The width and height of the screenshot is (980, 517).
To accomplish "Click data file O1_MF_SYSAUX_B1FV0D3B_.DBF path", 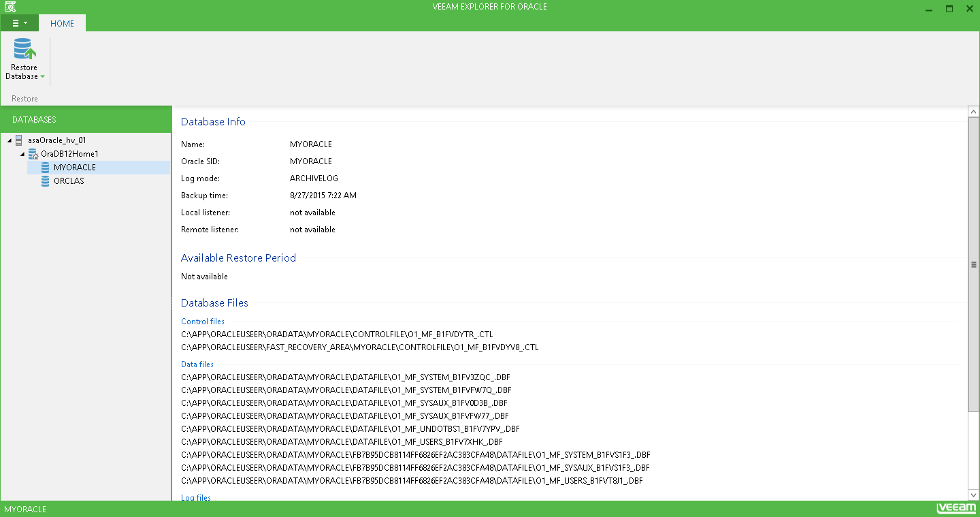I will [x=344, y=403].
